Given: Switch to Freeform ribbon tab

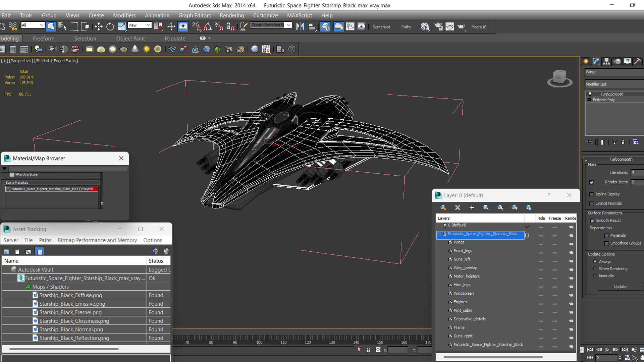Looking at the screenshot, I should (x=44, y=39).
